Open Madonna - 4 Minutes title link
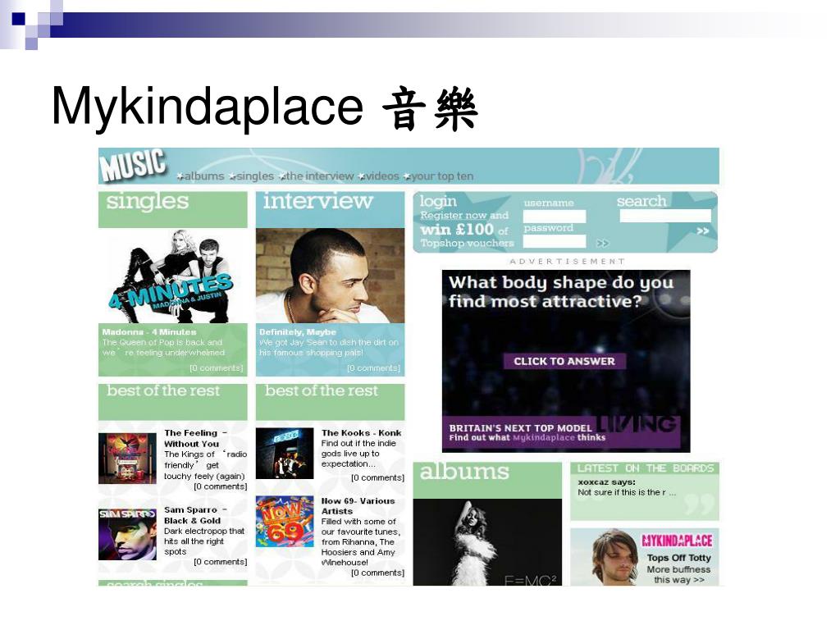Viewport: 840px width, 630px height. tap(149, 332)
